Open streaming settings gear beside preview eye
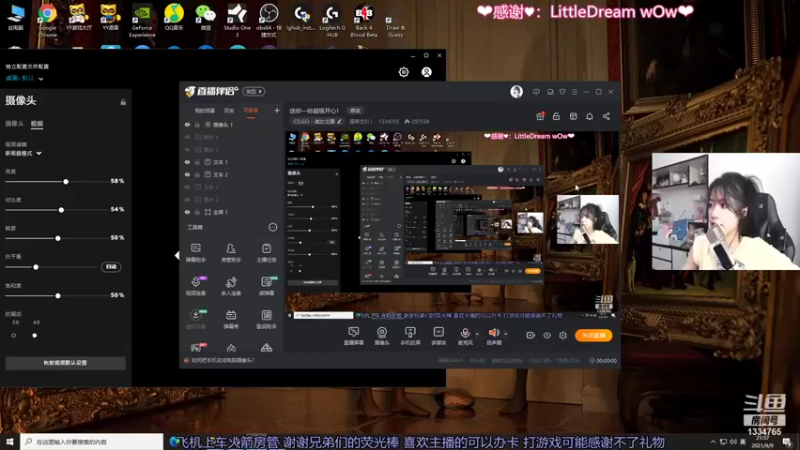 (x=563, y=335)
